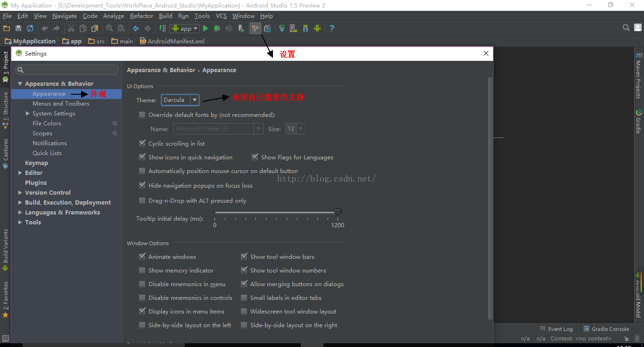Screen dimensions: 644x347
Task: Toggle Show Flags for Languages checkbox
Action: pyautogui.click(x=255, y=157)
